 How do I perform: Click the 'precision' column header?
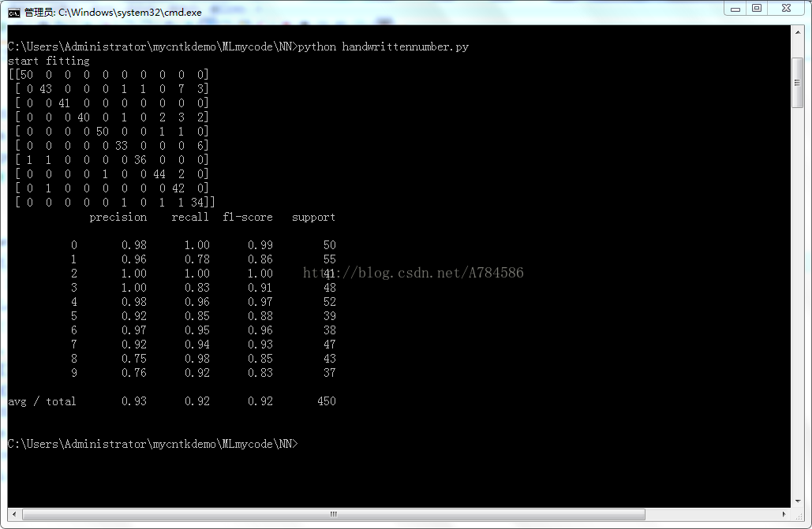tap(118, 218)
